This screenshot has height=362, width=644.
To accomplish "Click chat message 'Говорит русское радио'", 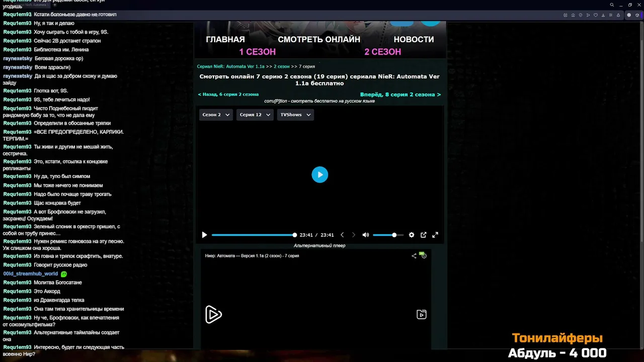I will 60,265.
